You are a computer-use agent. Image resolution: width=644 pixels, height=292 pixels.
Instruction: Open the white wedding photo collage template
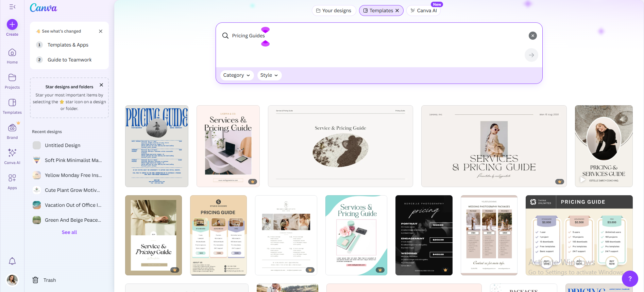tap(286, 235)
